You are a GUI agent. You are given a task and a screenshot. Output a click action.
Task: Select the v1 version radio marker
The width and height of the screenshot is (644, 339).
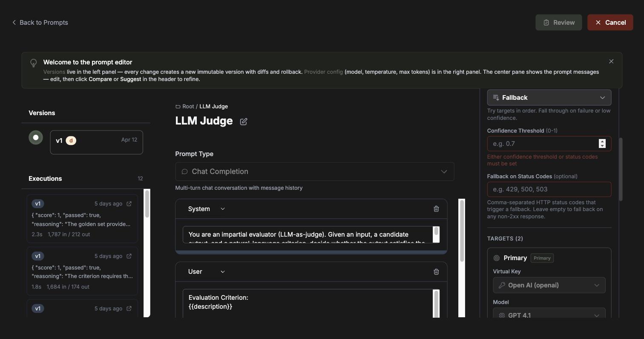[36, 137]
